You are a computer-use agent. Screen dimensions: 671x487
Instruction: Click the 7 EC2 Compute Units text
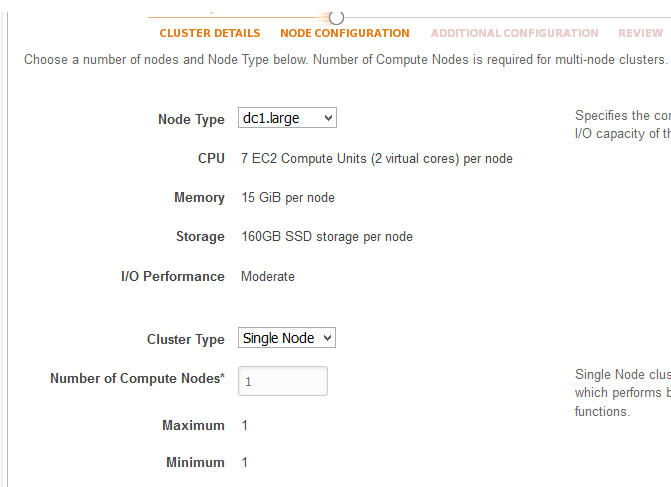pos(376,158)
